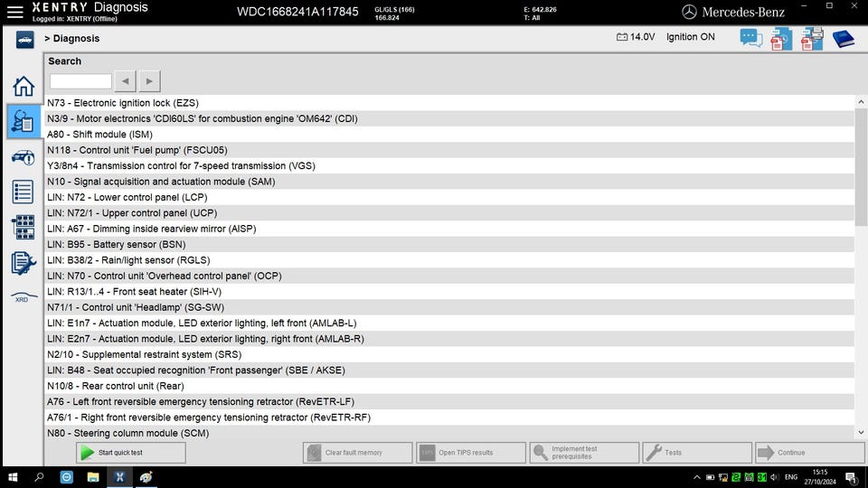This screenshot has width=868, height=488.
Task: Open the taskbar clock showing 15:15
Action: [x=820, y=477]
